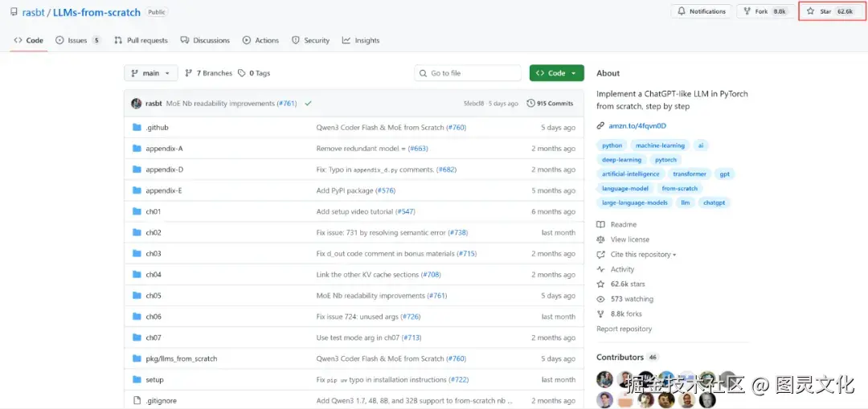The image size is (868, 409).
Task: Open the rasbt owner link
Action: point(33,12)
